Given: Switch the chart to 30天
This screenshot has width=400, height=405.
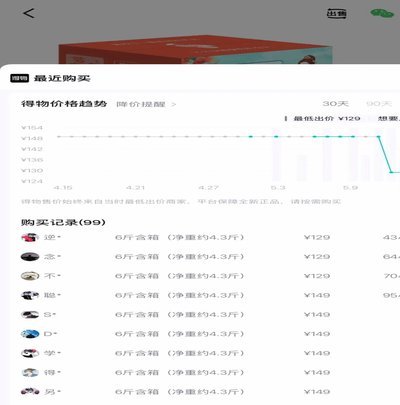Looking at the screenshot, I should point(335,104).
